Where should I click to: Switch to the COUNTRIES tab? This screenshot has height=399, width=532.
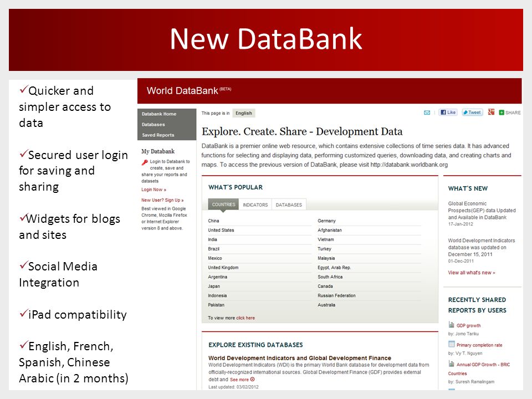click(223, 204)
